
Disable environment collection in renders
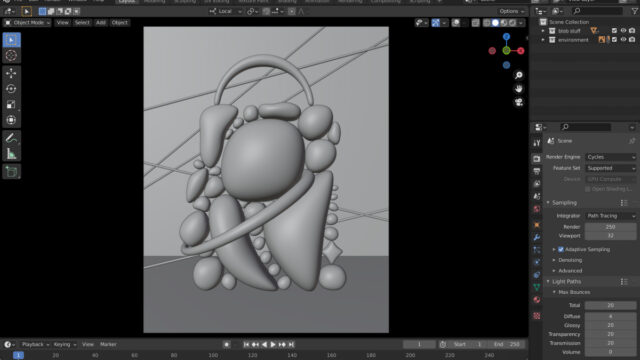pyautogui.click(x=632, y=40)
